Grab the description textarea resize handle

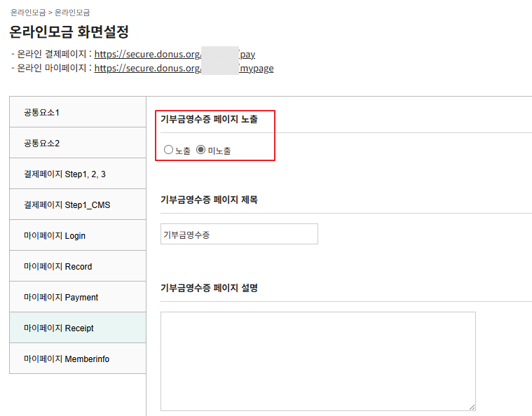pos(472,407)
